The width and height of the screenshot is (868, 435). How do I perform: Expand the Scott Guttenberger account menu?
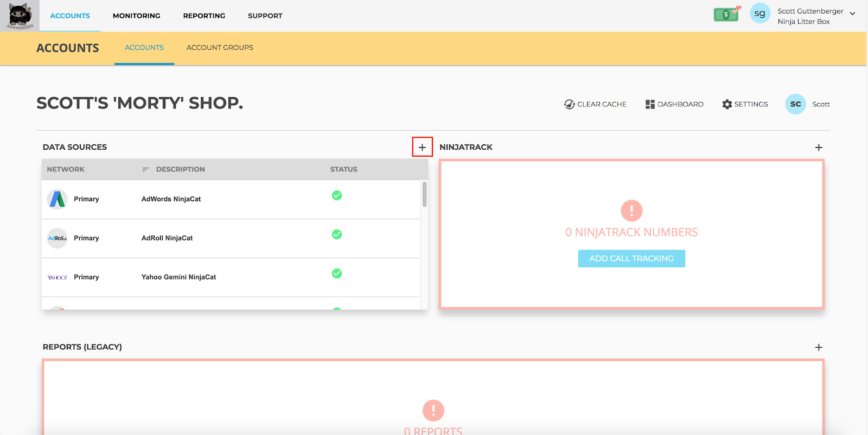tap(852, 14)
